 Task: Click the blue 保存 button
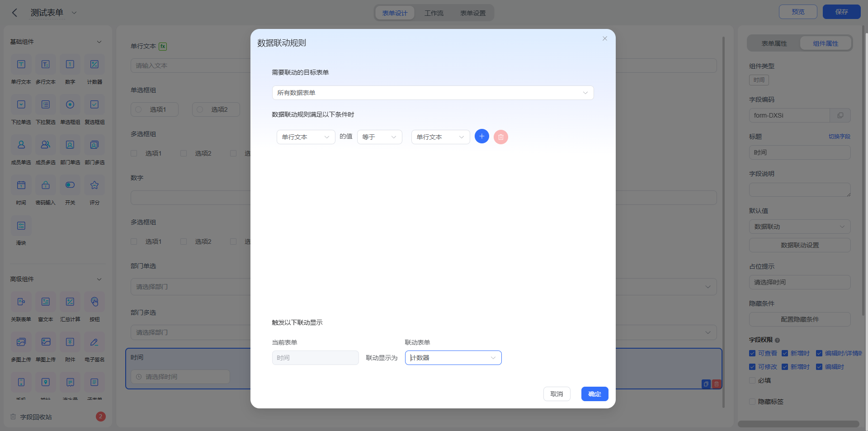pyautogui.click(x=841, y=12)
